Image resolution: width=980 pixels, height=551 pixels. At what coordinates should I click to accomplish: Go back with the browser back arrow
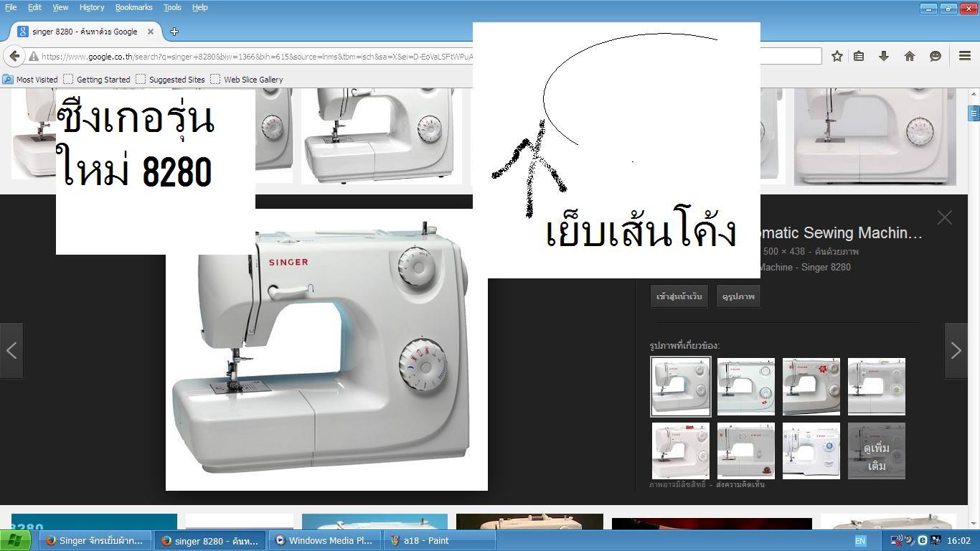[x=14, y=56]
